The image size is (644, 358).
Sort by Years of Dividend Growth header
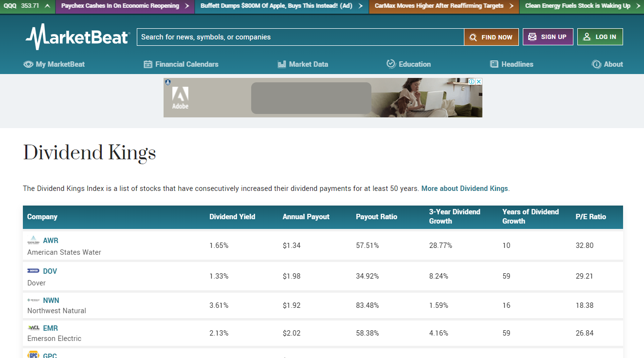[531, 216]
